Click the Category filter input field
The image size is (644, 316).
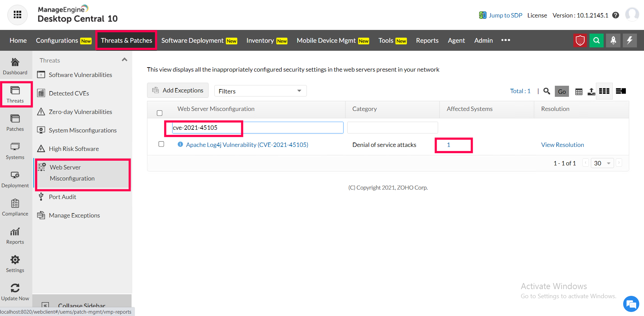click(393, 128)
